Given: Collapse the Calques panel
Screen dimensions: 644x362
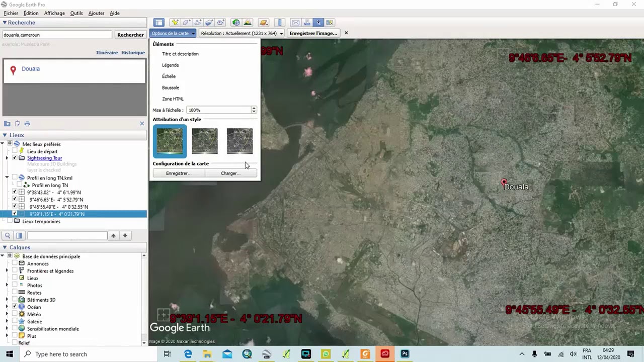Looking at the screenshot, I should click(5, 247).
